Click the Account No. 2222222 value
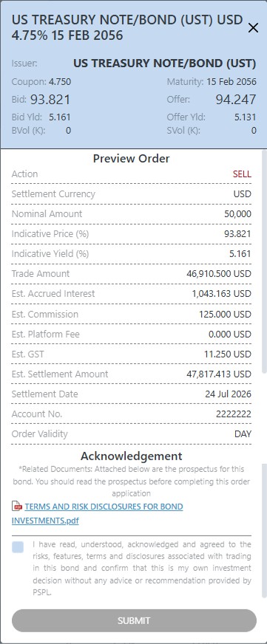 (234, 414)
